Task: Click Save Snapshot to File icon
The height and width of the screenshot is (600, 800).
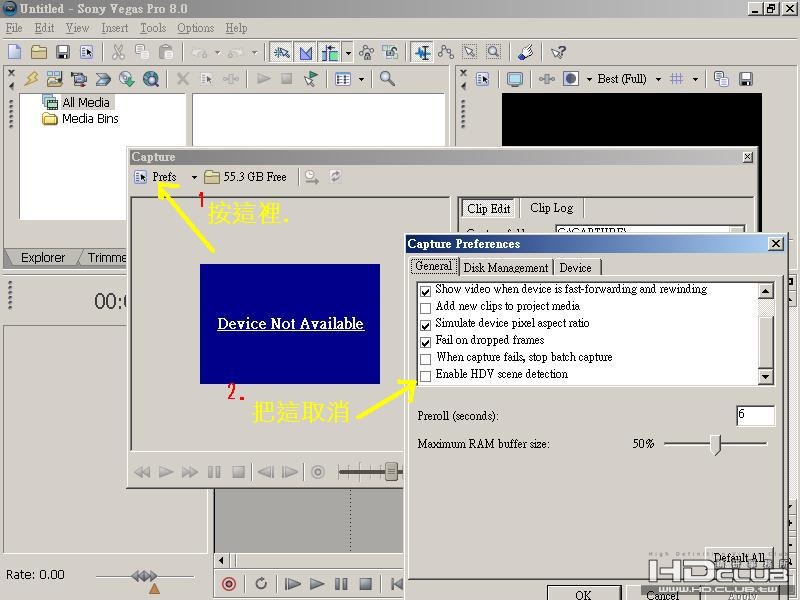Action: pyautogui.click(x=745, y=79)
